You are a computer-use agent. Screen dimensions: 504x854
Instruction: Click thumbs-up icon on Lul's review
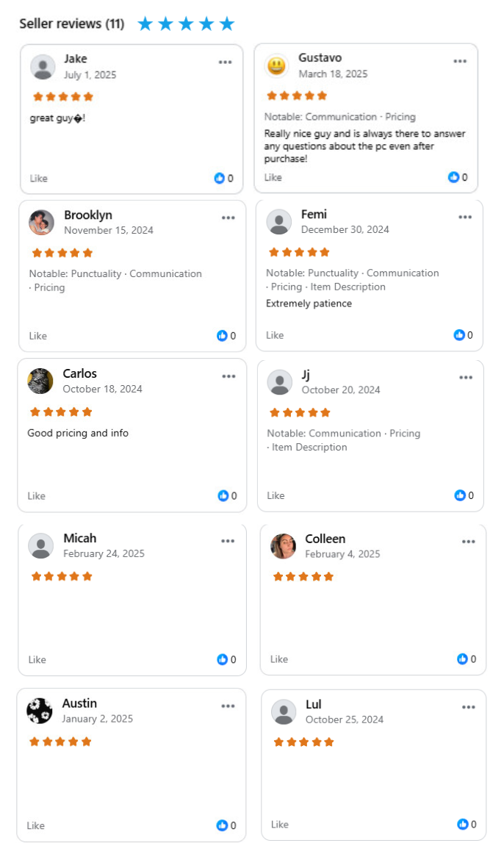[x=463, y=824]
